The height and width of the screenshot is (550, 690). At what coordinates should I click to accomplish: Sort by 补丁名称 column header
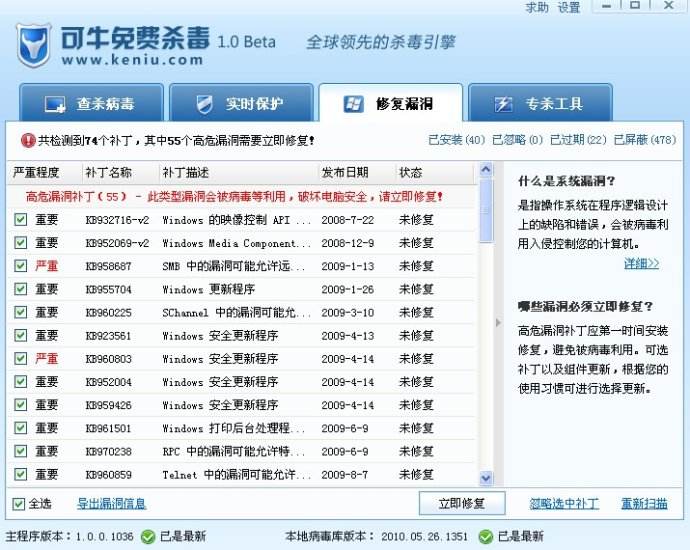click(120, 172)
